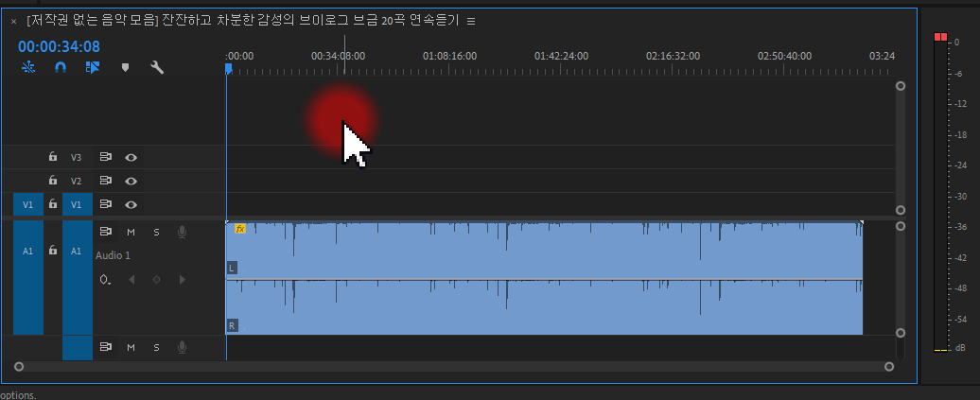Open Audio 1 Show Keyframes dropdown
Screen dimensions: 980x400
(106, 279)
